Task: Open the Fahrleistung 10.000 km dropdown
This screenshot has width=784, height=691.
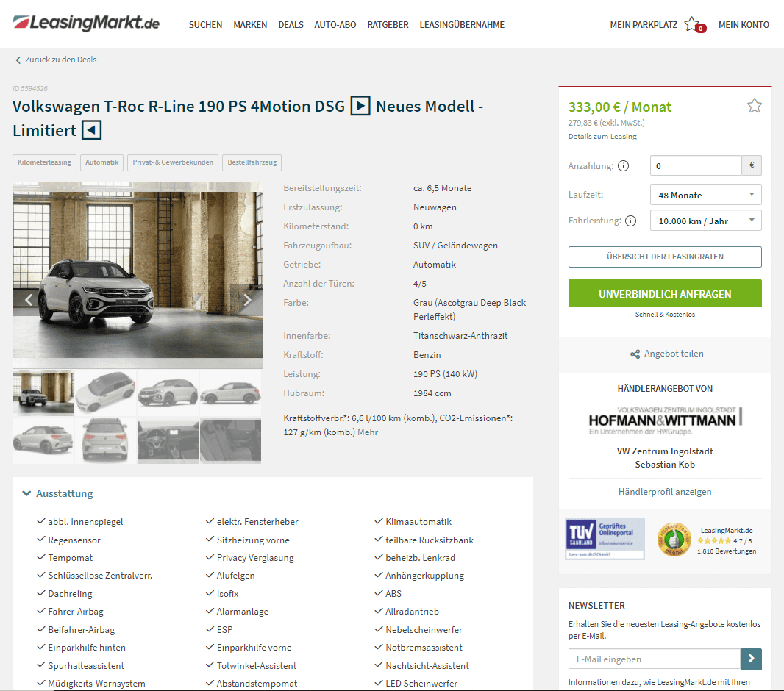Action: 705,221
